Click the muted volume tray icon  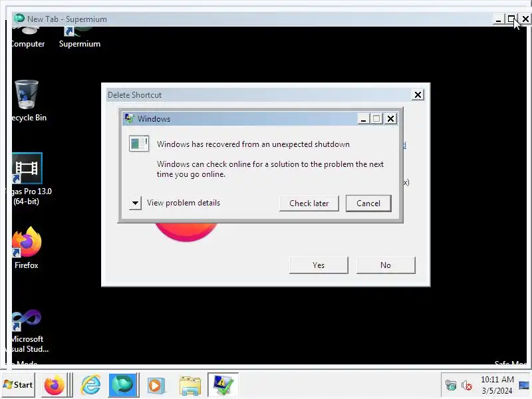[x=467, y=386]
